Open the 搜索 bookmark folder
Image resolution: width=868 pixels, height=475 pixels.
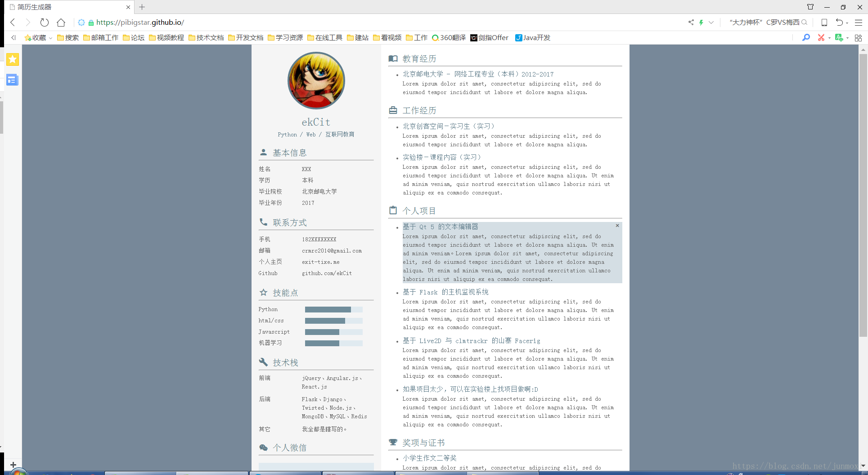click(68, 38)
